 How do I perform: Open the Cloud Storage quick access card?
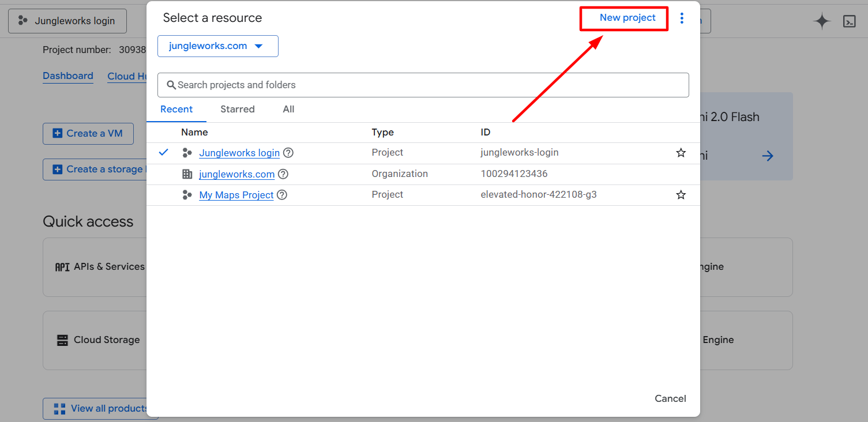click(95, 340)
